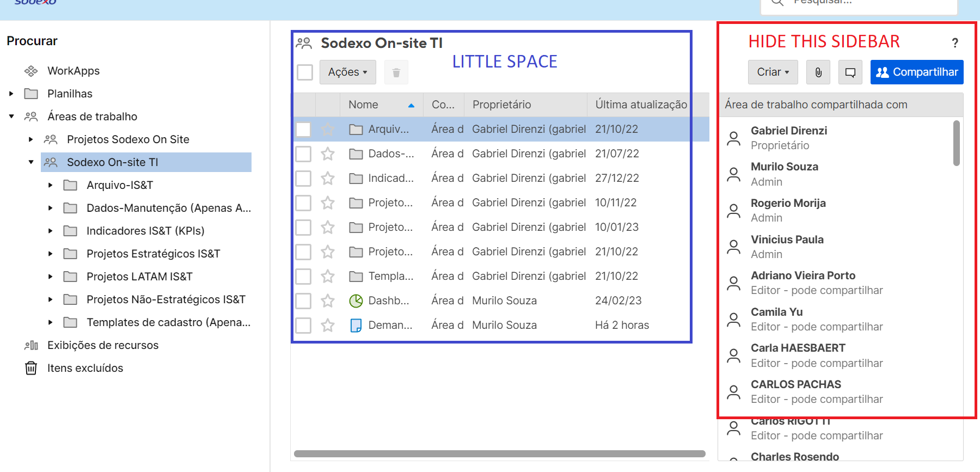Check the Deman... row checkbox
Viewport: 980px width, 472px height.
click(x=303, y=325)
